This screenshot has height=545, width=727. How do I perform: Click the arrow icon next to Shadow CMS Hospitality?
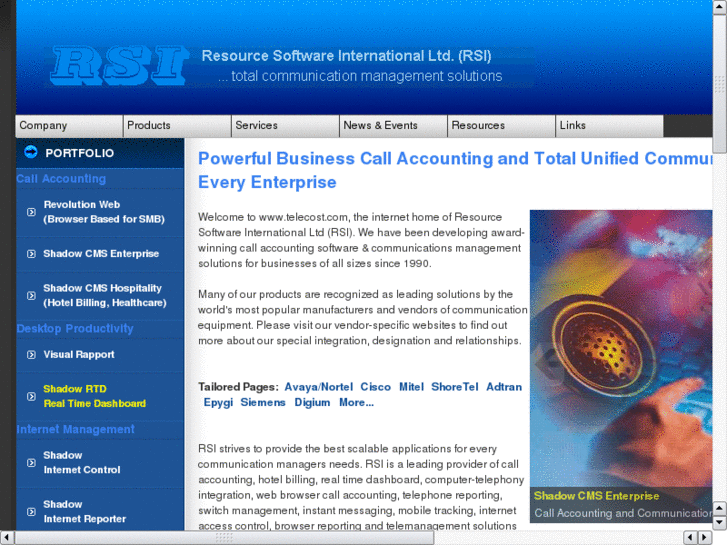click(x=31, y=295)
